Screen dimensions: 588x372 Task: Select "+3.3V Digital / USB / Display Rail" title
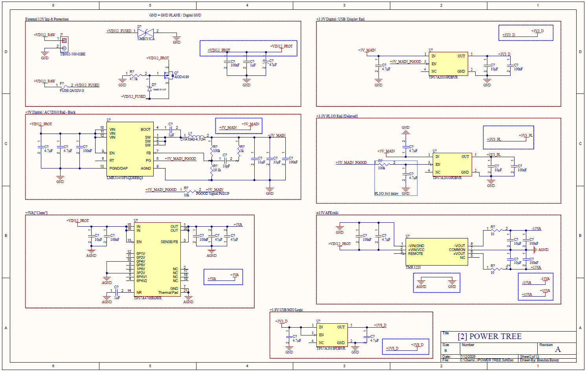click(x=340, y=19)
